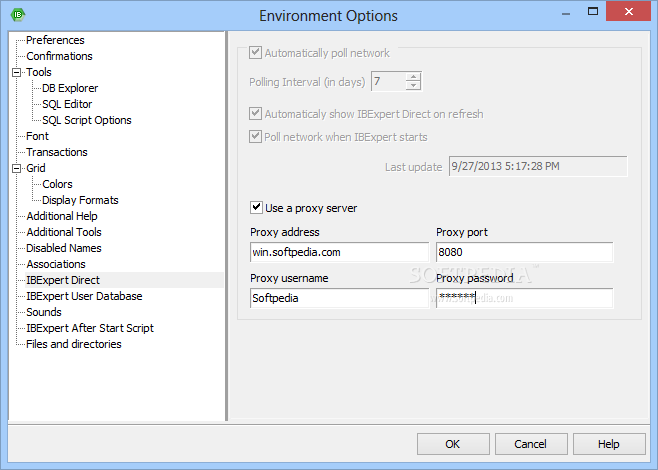Select Files and directories

73,344
